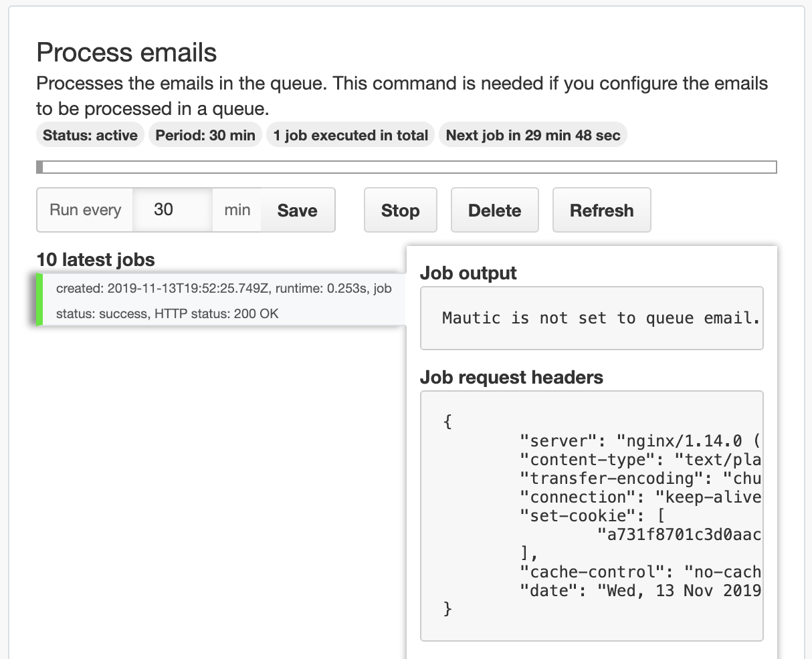Viewport: 812px width, 659px height.
Task: Delete the Process emails cron job
Action: coord(494,210)
